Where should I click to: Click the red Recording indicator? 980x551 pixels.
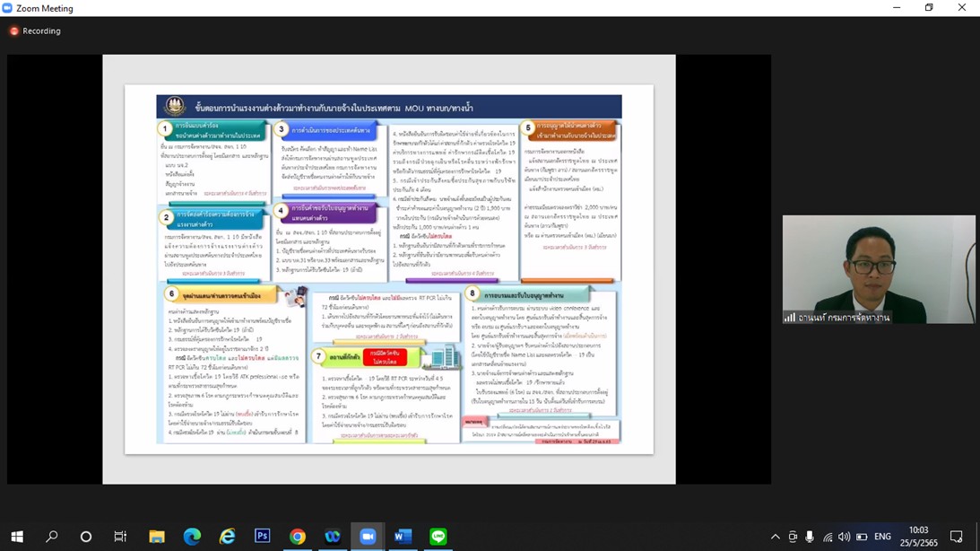click(35, 31)
